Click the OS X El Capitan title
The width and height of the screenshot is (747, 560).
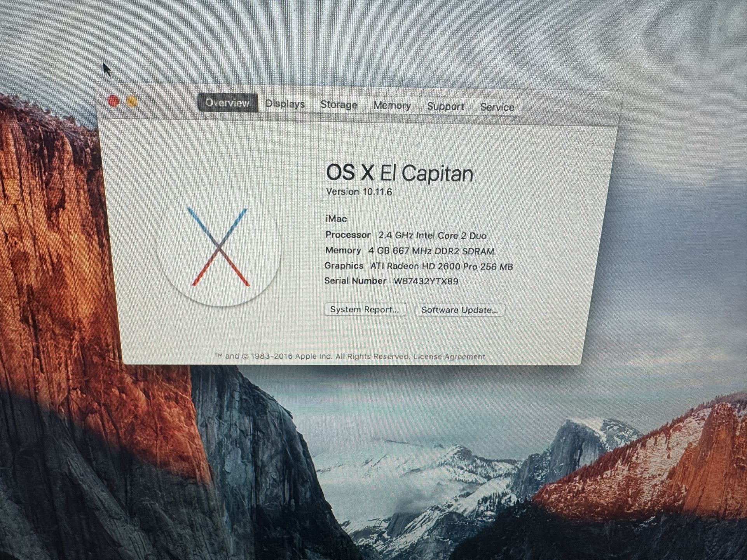point(399,173)
